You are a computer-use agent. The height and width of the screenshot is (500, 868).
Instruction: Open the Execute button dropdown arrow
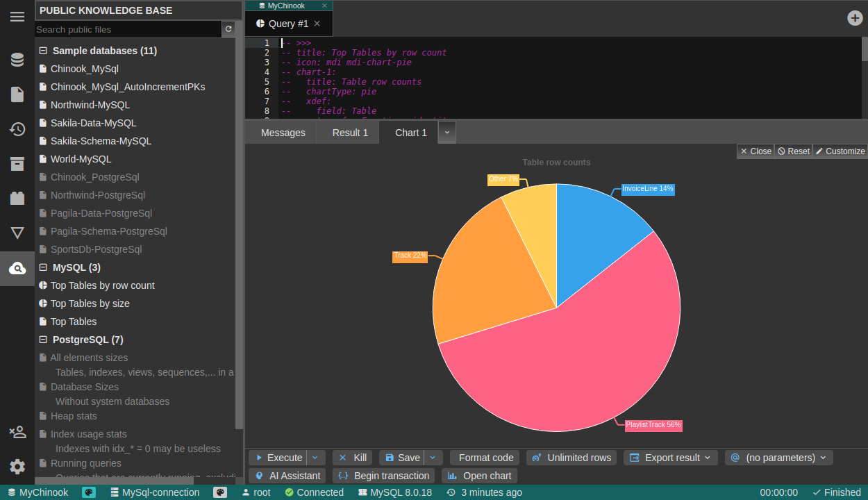(x=315, y=458)
